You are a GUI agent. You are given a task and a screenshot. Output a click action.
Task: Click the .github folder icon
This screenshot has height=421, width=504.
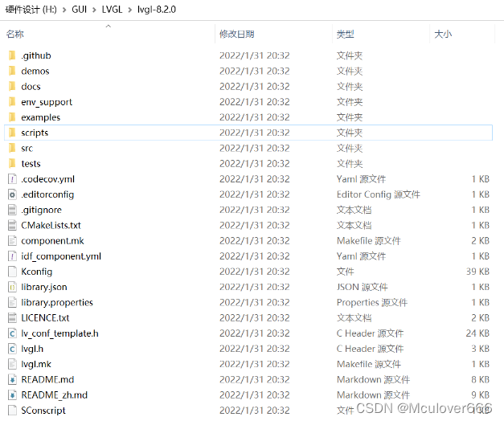(x=12, y=55)
